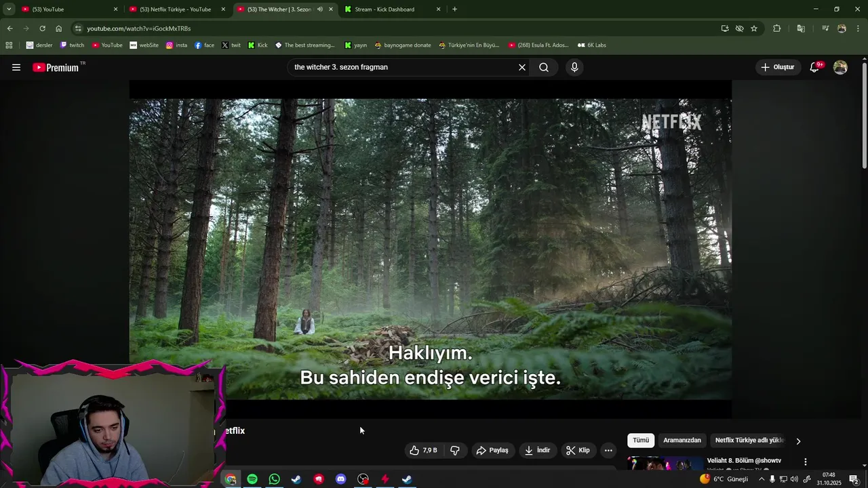Screen dimensions: 868x488
Task: Mute the Witcher tab via speaker icon
Action: click(x=320, y=9)
